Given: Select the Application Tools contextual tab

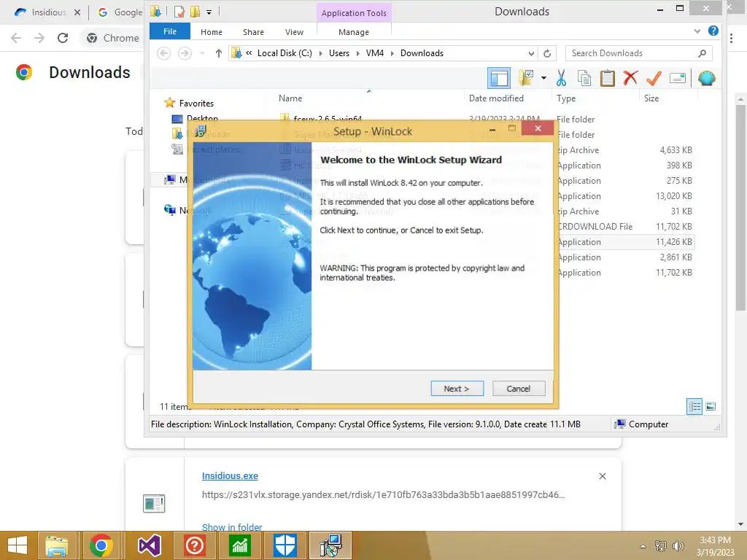Looking at the screenshot, I should [354, 13].
